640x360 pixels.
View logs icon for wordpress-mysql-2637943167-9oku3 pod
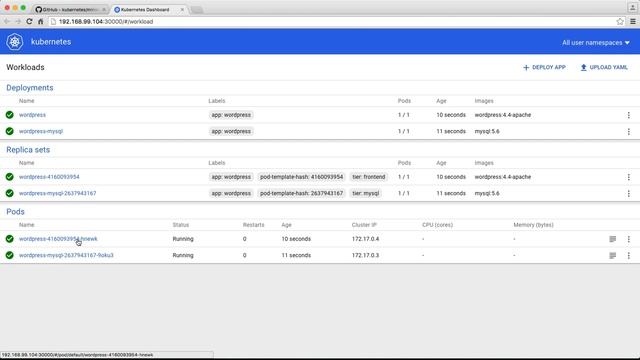coord(613,256)
